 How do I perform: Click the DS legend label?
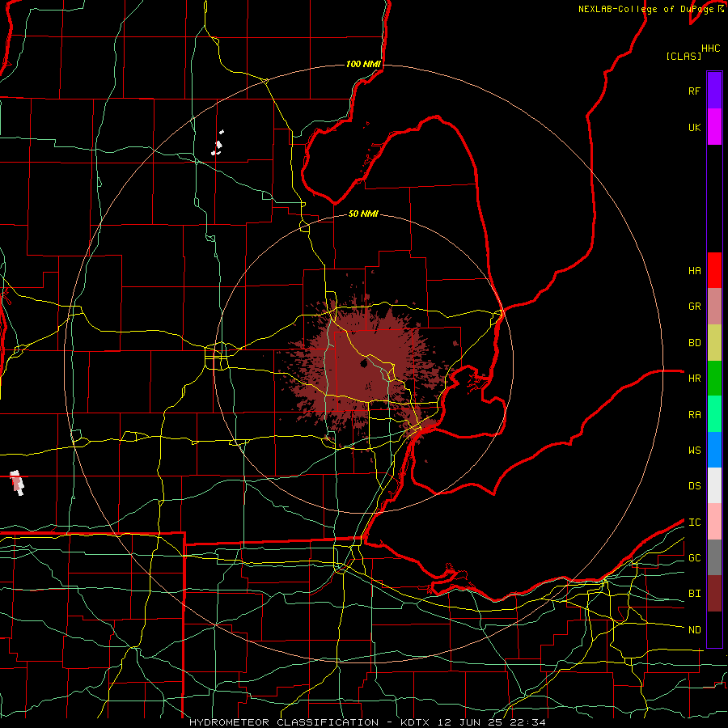pyautogui.click(x=694, y=485)
